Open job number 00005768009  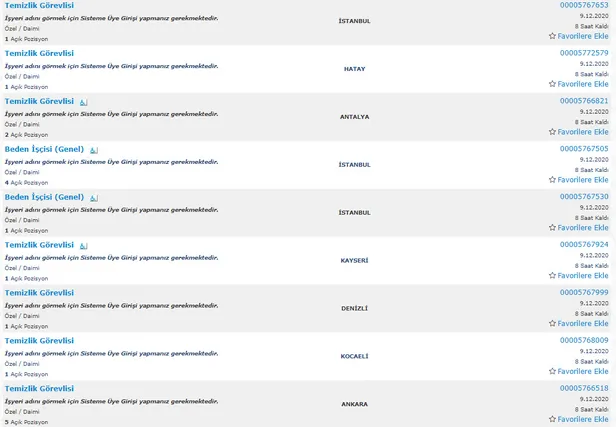click(x=583, y=340)
